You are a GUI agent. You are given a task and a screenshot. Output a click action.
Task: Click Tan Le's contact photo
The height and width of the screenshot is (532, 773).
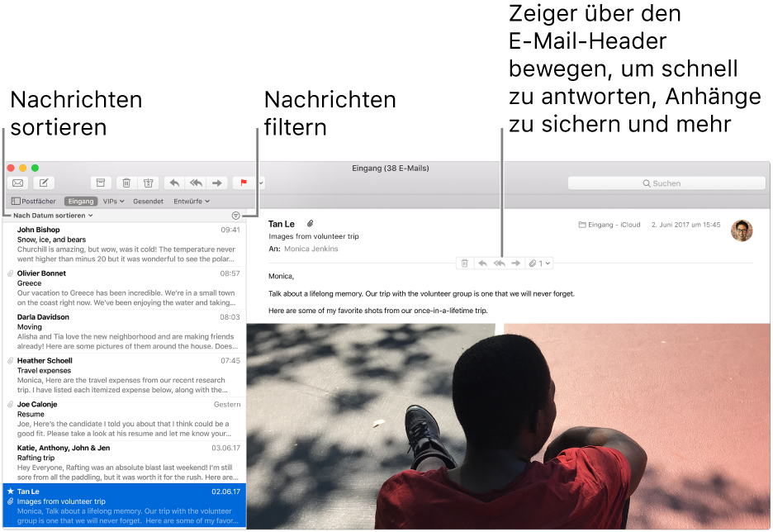tap(742, 230)
